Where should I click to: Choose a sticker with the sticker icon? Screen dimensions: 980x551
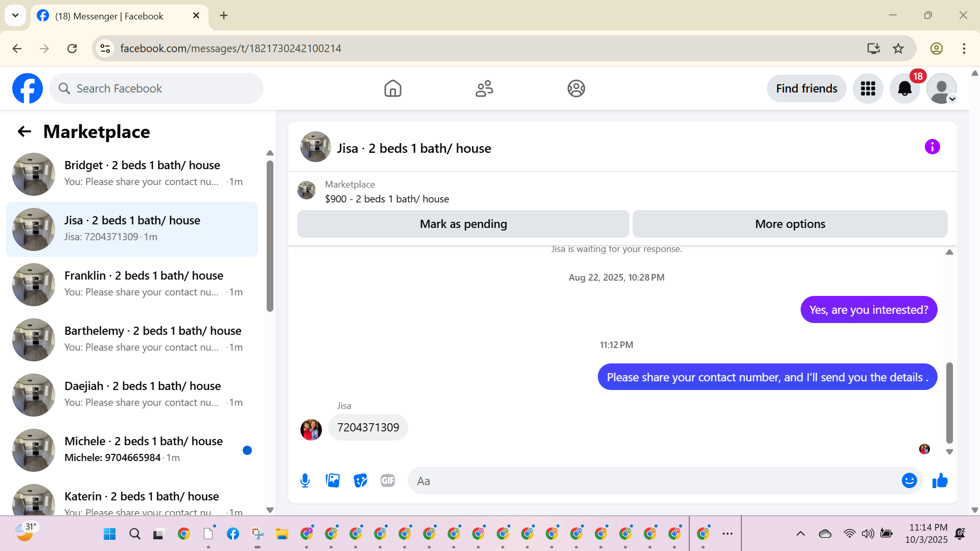click(360, 480)
